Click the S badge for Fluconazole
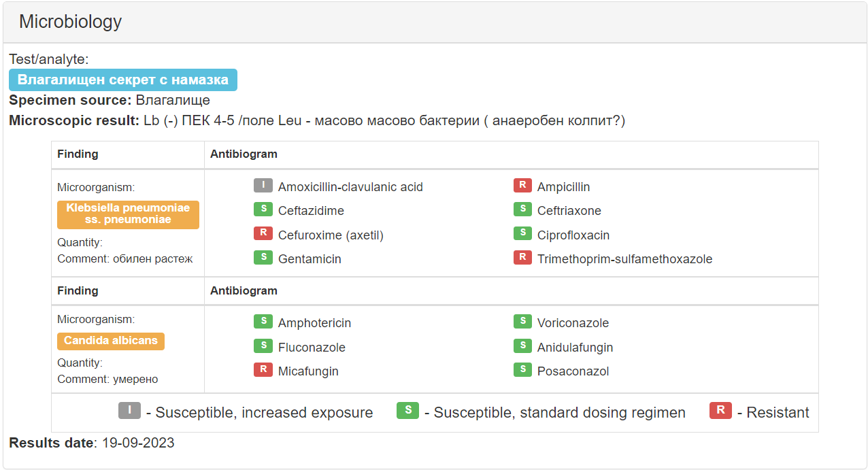 [x=263, y=346]
